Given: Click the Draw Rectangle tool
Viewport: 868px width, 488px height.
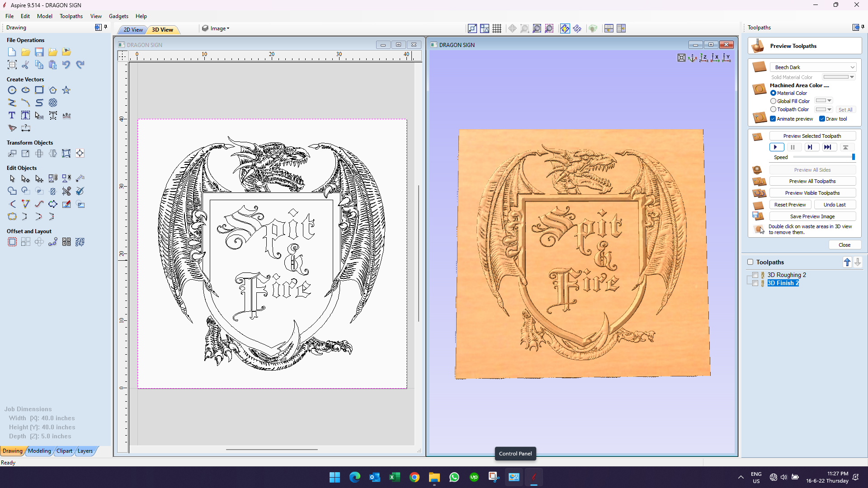Looking at the screenshot, I should (39, 90).
